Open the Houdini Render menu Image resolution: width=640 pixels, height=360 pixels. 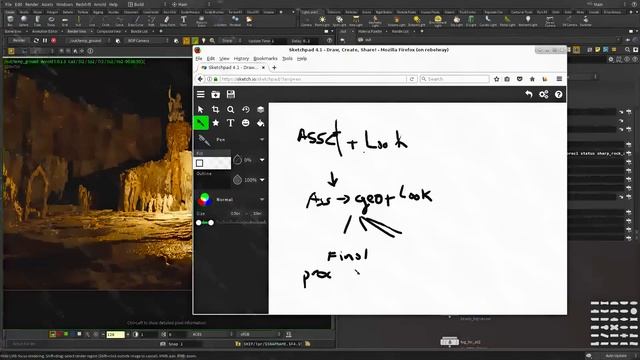pos(31,4)
